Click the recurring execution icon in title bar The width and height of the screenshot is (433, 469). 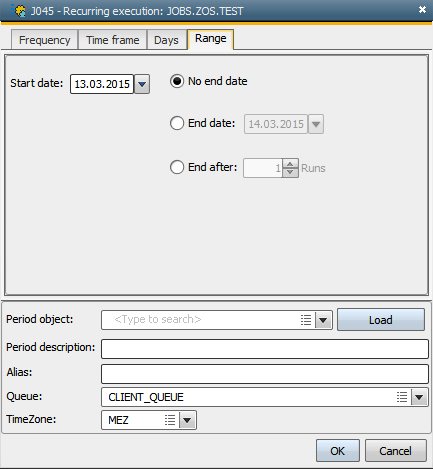point(19,11)
